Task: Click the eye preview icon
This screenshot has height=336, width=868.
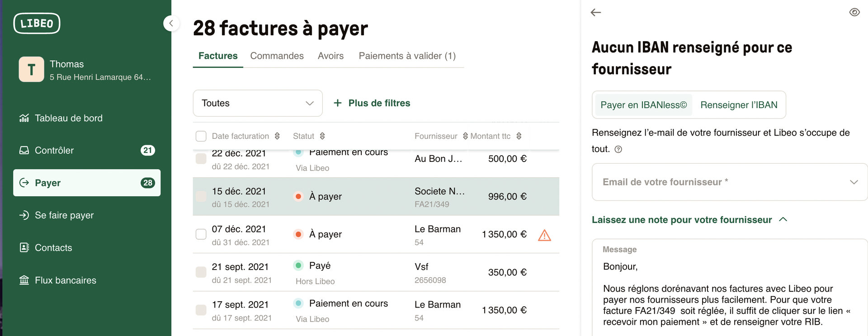Action: coord(854,12)
